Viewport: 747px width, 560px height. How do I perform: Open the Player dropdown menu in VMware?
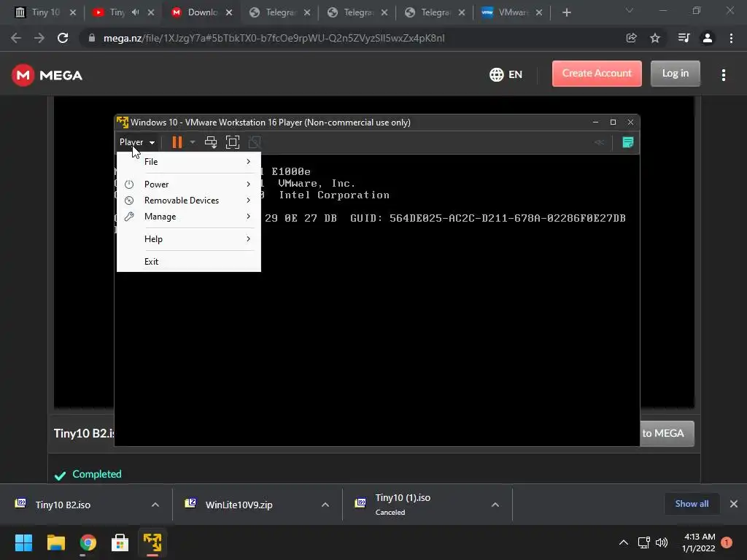tap(136, 142)
